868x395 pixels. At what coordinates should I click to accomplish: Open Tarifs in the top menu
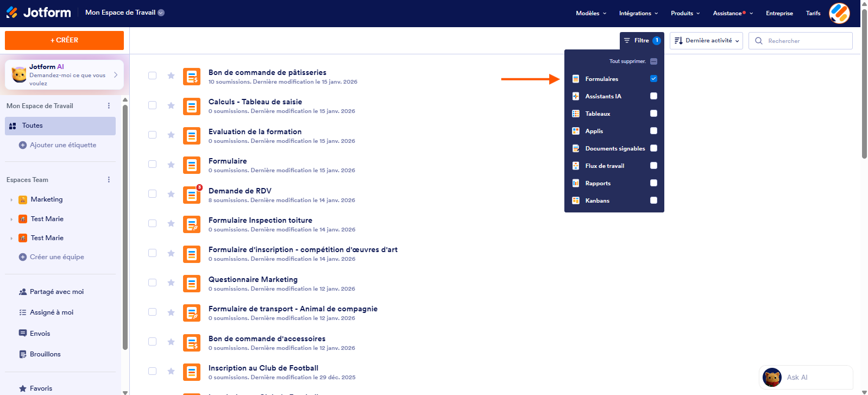click(813, 13)
